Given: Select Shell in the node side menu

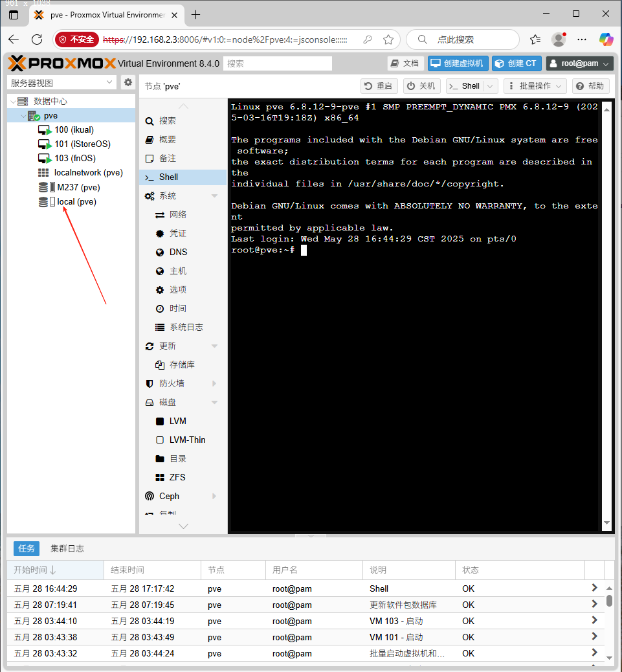Looking at the screenshot, I should click(x=183, y=177).
